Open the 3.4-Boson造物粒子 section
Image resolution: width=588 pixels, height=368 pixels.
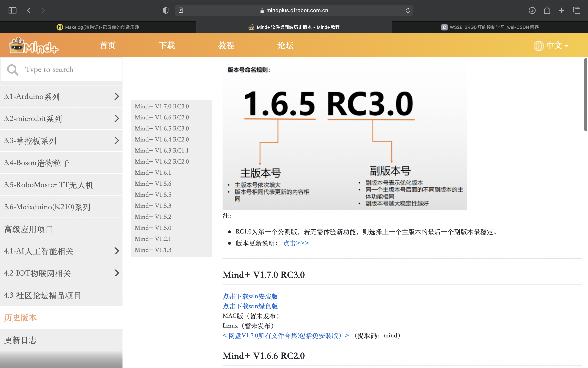click(x=61, y=163)
